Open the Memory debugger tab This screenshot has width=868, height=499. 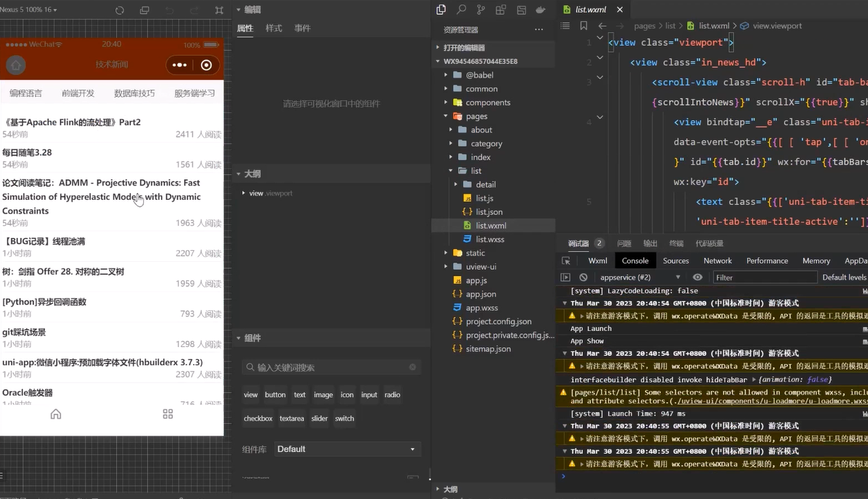(x=816, y=260)
